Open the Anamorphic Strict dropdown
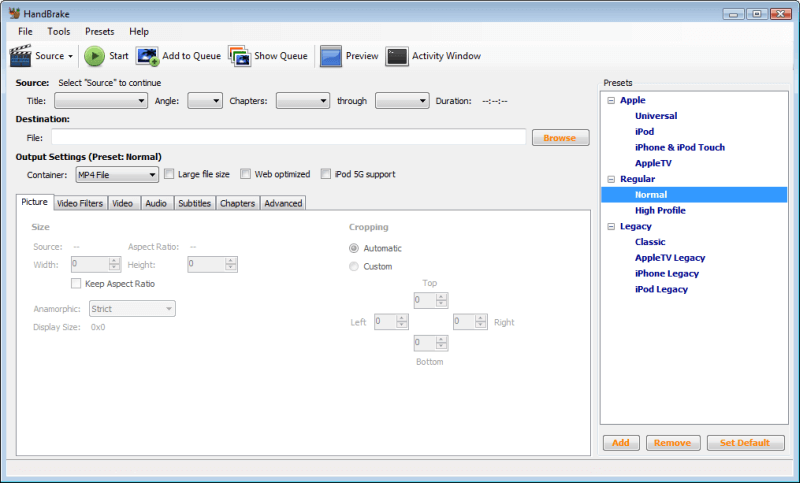800x483 pixels. pos(132,309)
